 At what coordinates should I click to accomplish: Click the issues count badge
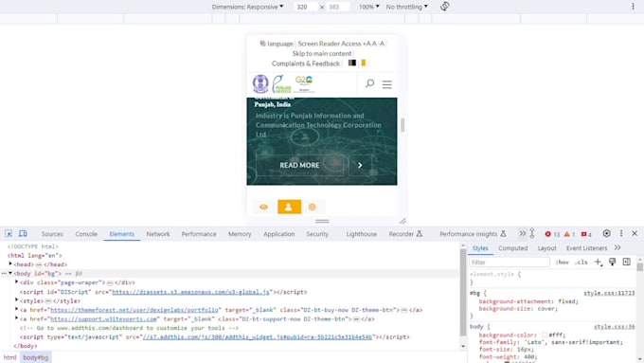(x=586, y=234)
